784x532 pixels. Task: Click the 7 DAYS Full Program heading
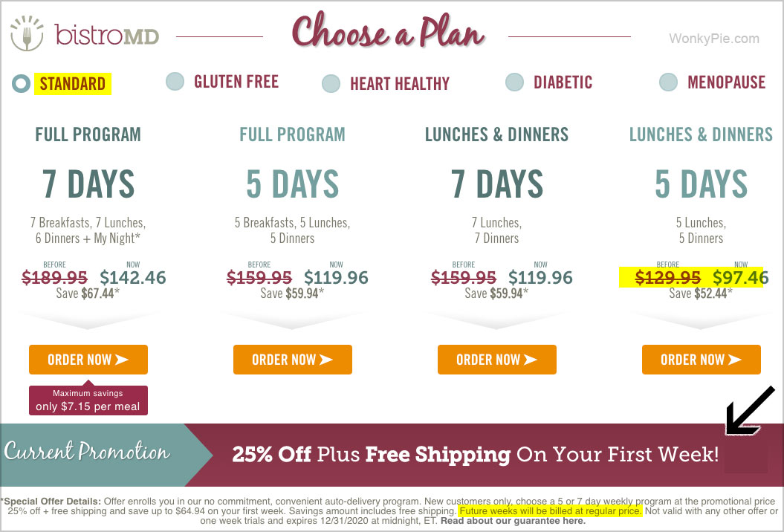click(88, 184)
